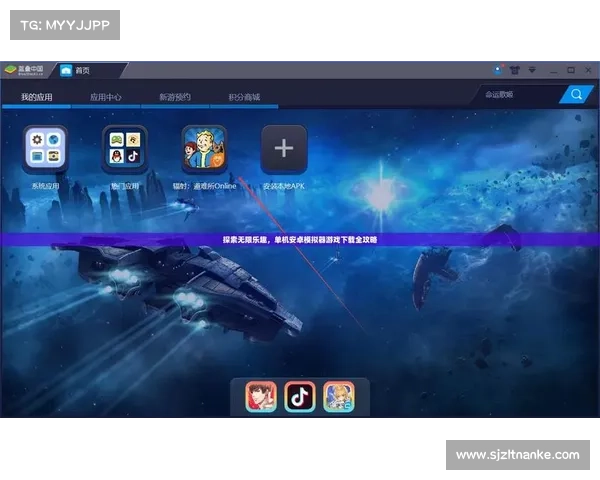Launch 辐射：避难所Online game icon
Viewport: 600px width, 480px height.
click(x=204, y=149)
